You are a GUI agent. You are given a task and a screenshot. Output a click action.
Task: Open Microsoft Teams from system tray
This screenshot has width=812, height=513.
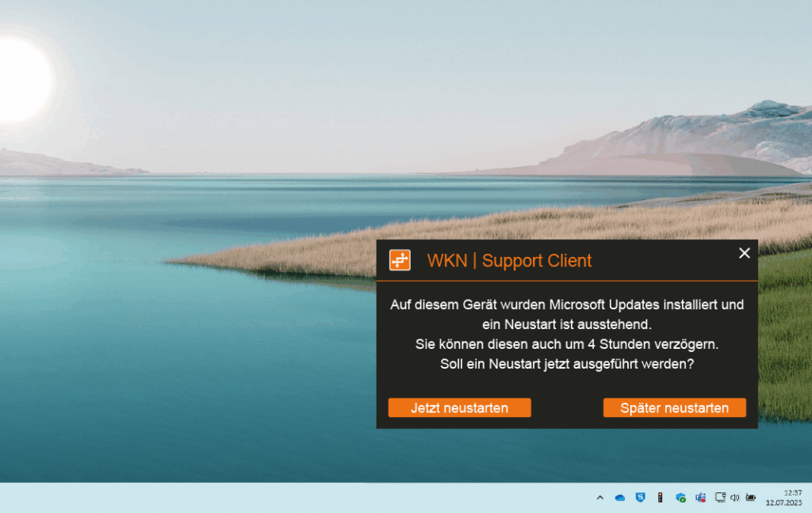point(700,497)
